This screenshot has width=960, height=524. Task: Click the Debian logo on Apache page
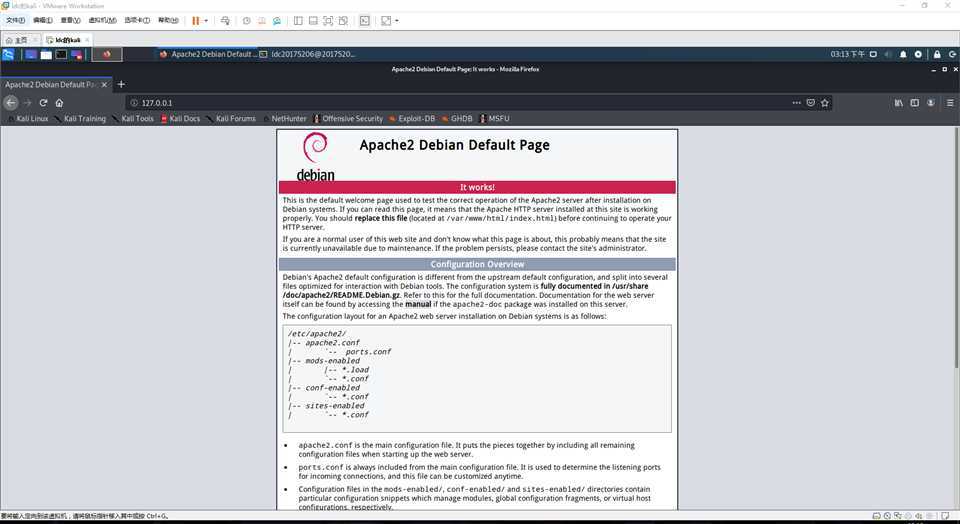pos(316,157)
